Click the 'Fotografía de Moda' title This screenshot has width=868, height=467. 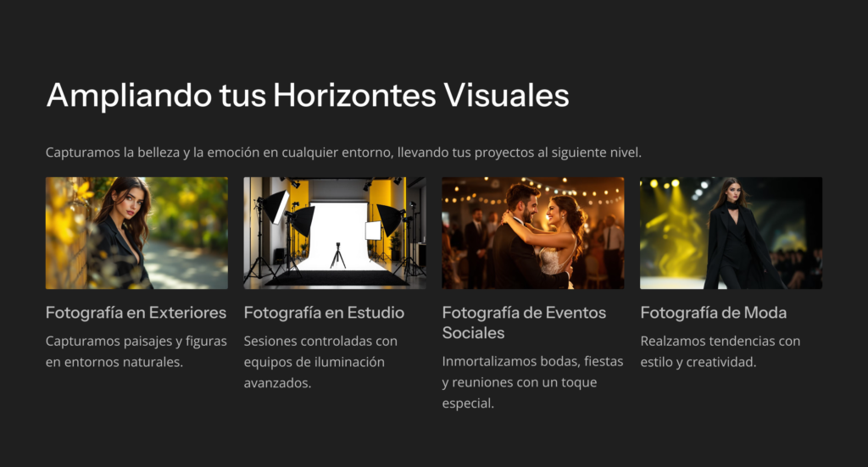714,313
